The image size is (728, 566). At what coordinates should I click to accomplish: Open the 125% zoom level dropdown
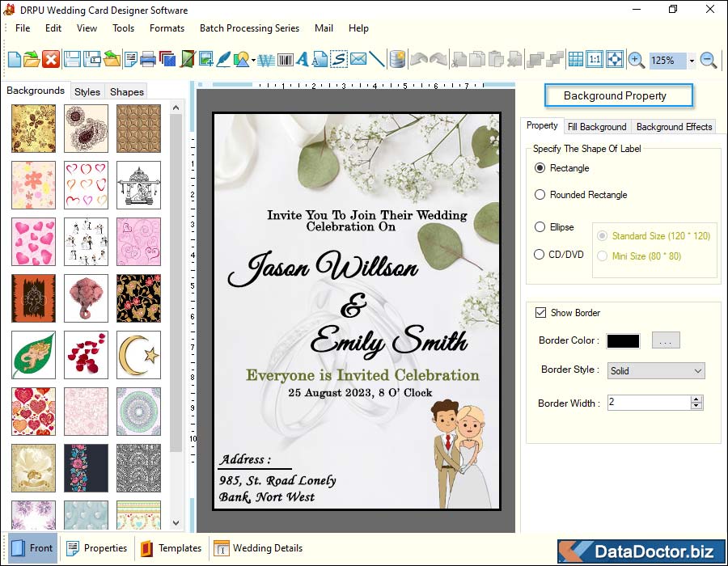click(692, 61)
